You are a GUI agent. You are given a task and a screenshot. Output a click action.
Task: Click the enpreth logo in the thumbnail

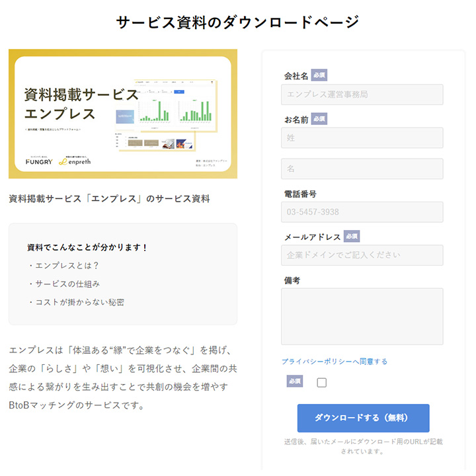click(x=75, y=161)
